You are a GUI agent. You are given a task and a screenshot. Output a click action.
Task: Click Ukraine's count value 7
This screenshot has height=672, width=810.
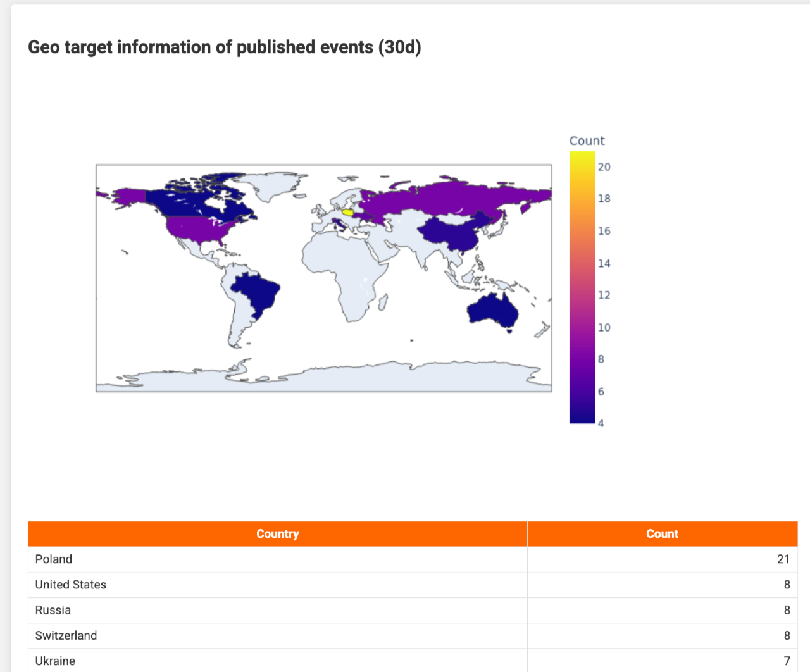787,661
